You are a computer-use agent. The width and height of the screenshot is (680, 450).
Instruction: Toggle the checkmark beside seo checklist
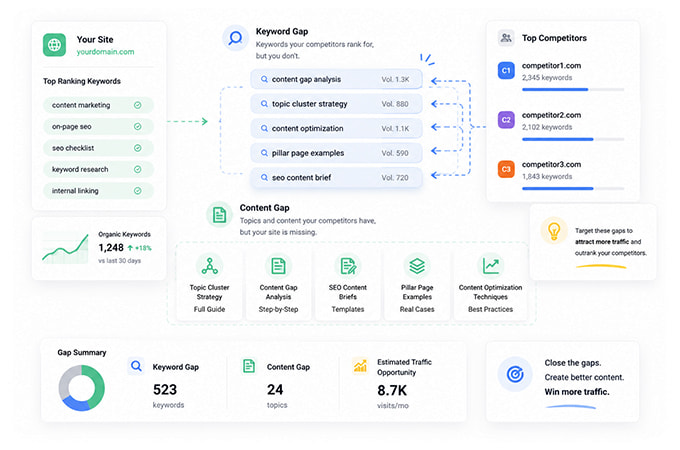(137, 148)
